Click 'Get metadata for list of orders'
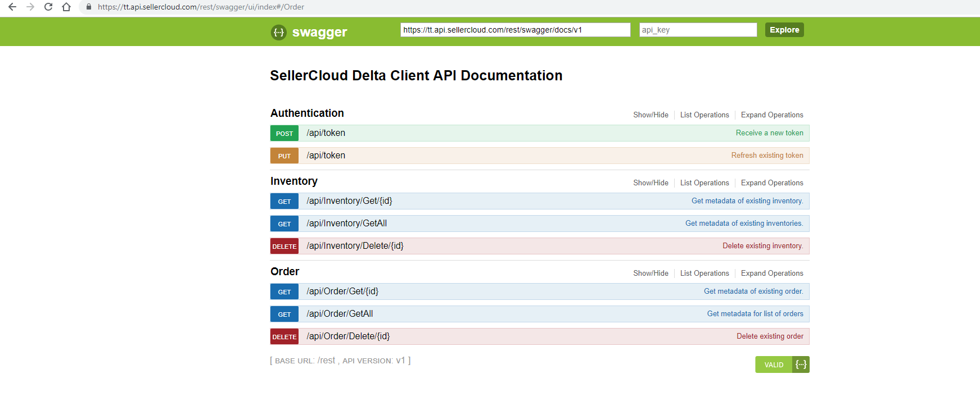Screen dimensions: 980x401 [755, 314]
